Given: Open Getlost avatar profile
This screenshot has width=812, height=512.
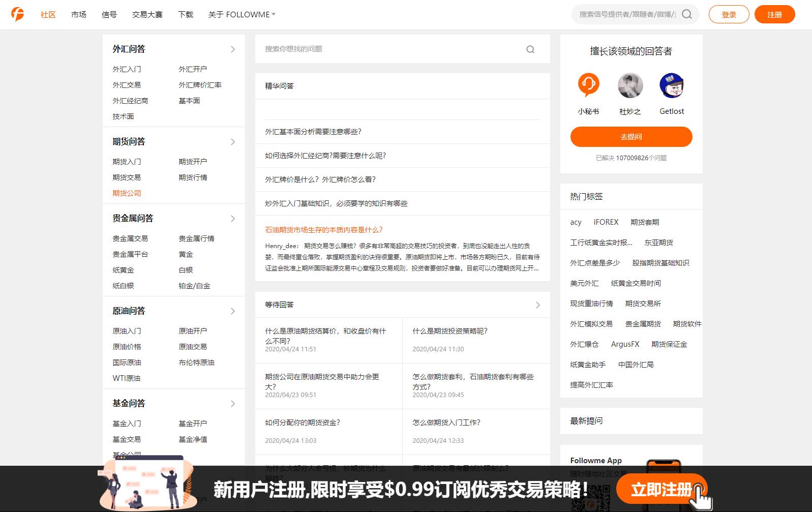Looking at the screenshot, I should pos(672,85).
